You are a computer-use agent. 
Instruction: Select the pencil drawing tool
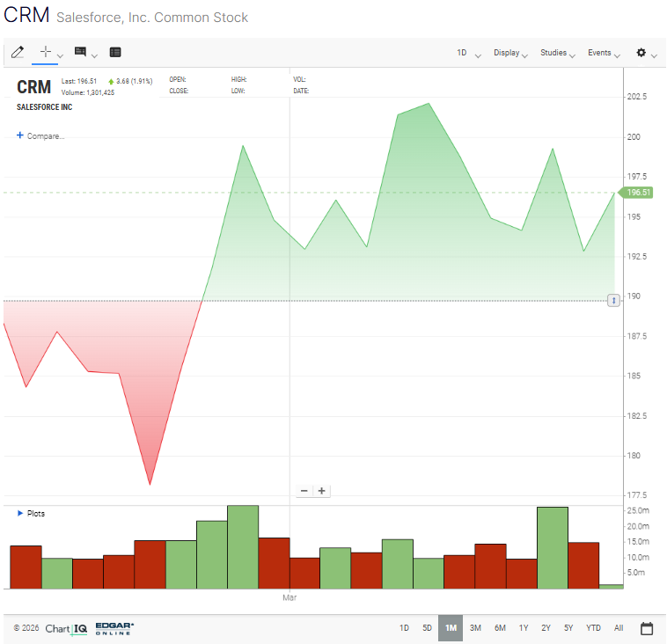(x=17, y=53)
